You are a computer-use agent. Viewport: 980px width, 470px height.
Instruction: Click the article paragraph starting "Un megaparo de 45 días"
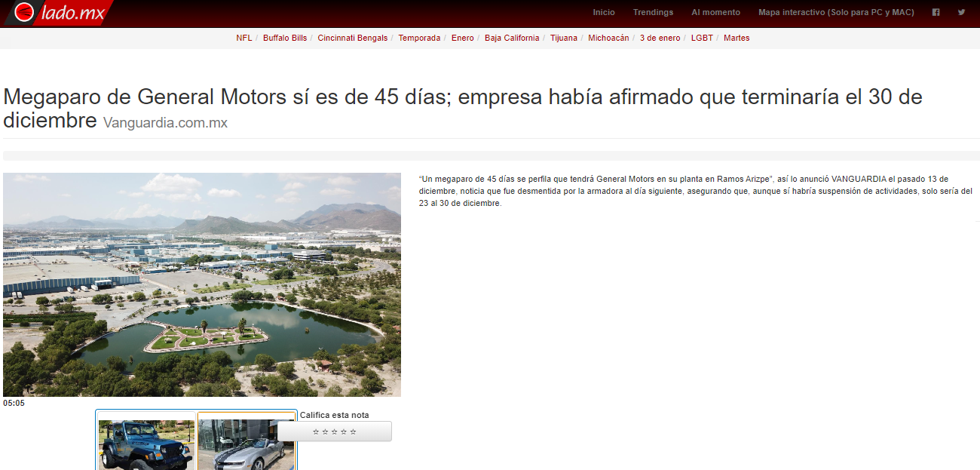coord(696,191)
